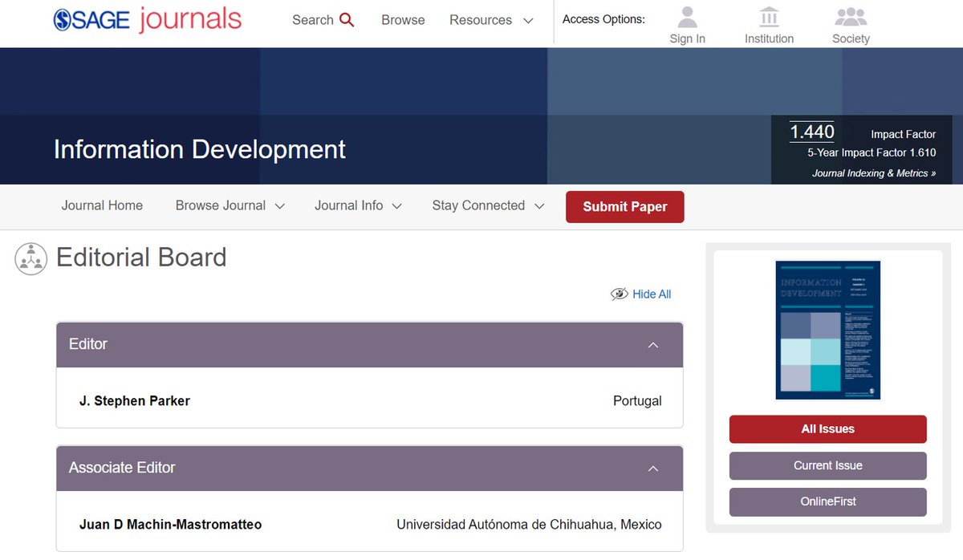Click the 5-Year Impact Factor 1.610 text

(872, 152)
